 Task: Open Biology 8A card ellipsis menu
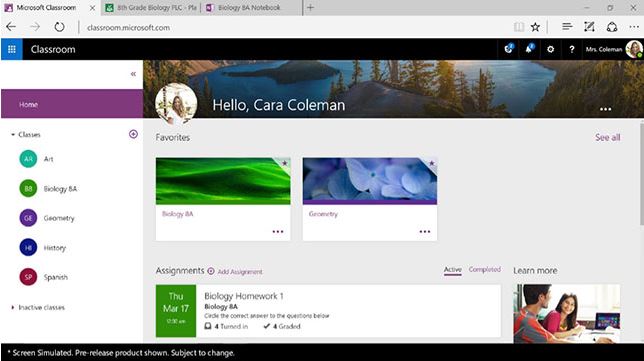(x=278, y=232)
